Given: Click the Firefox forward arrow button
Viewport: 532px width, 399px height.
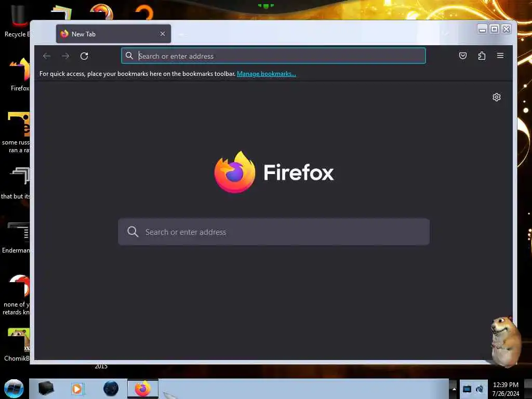Looking at the screenshot, I should point(65,56).
